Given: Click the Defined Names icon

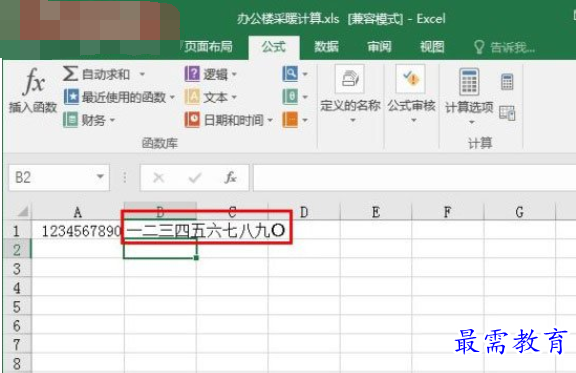Looking at the screenshot, I should [x=349, y=79].
